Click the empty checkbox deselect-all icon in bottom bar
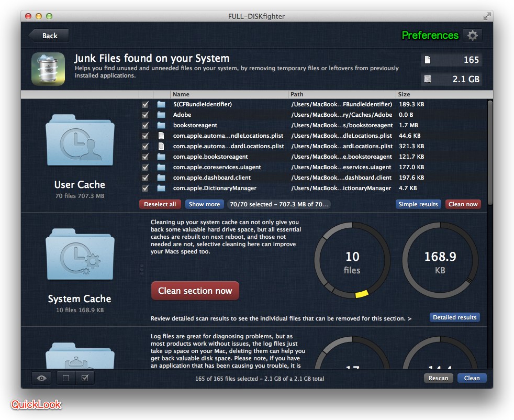The width and height of the screenshot is (514, 420). pyautogui.click(x=66, y=378)
